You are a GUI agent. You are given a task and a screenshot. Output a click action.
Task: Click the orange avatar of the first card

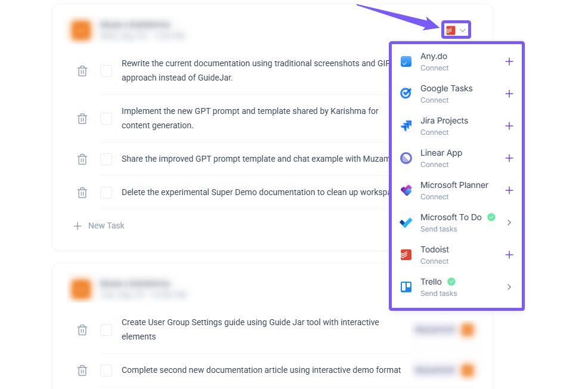[81, 30]
